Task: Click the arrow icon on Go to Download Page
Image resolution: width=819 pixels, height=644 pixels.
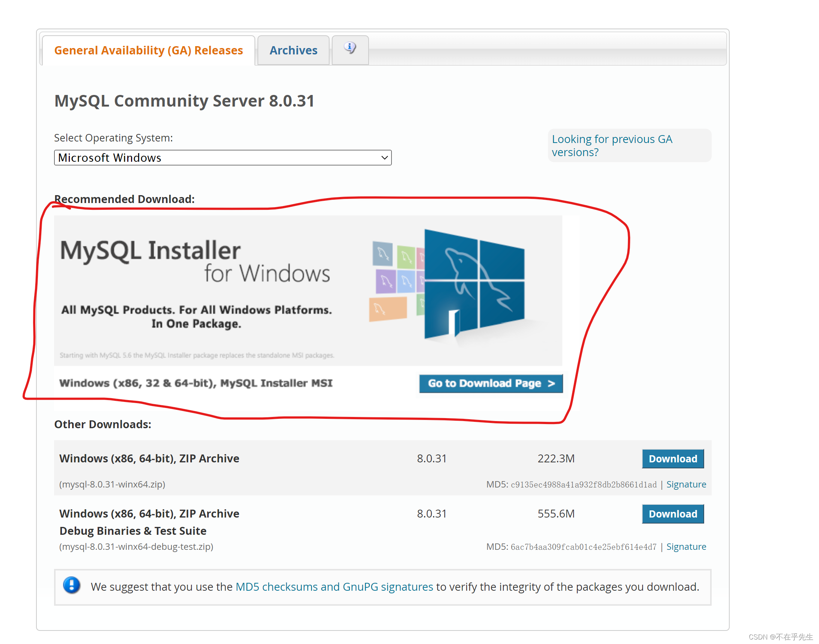Action: click(552, 384)
